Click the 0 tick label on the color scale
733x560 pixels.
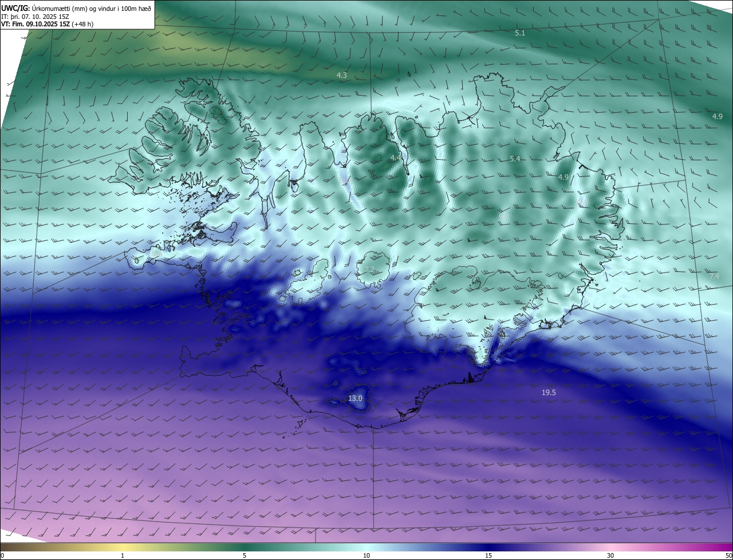point(2,555)
